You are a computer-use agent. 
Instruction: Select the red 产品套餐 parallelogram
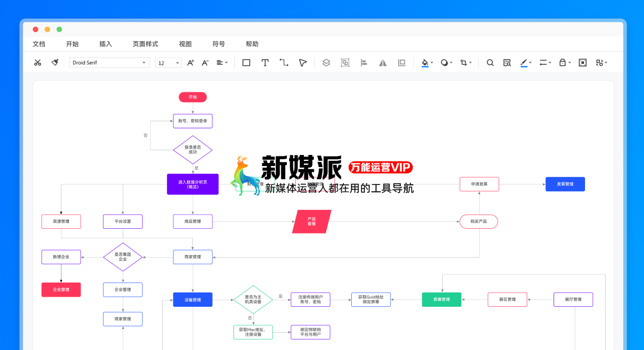point(312,221)
